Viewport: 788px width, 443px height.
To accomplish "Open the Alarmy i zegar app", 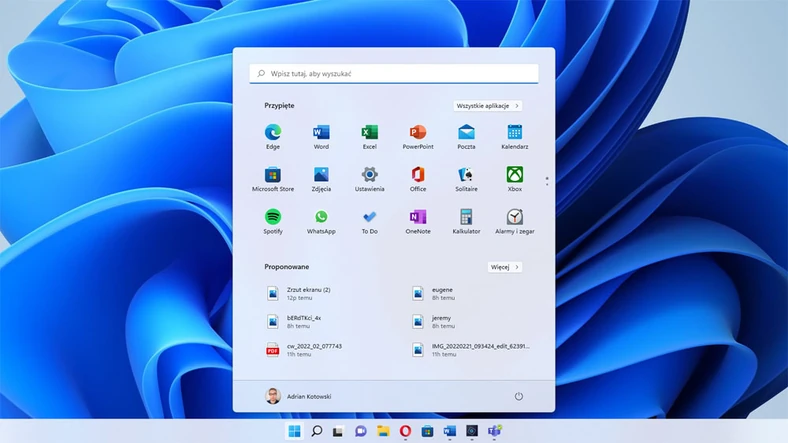I will click(x=515, y=222).
